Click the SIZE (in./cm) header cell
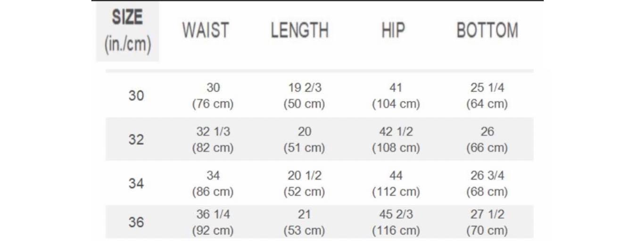Screen dimensions: 644x241 128,32
